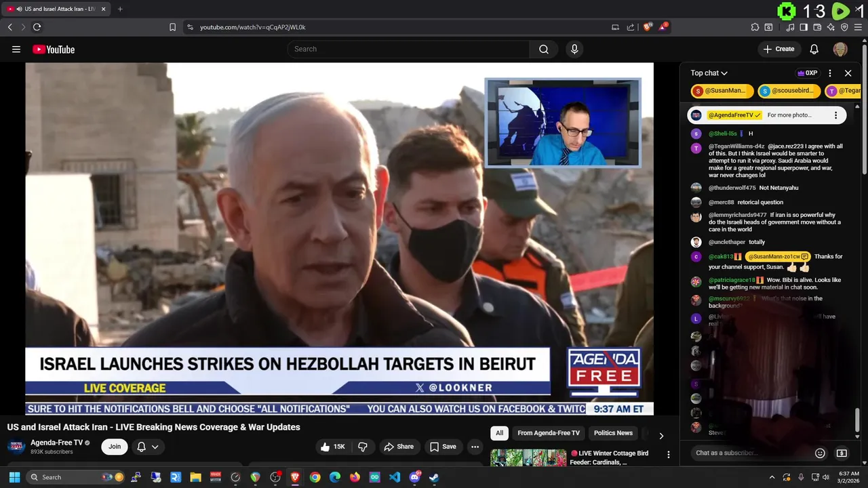This screenshot has height=488, width=868.
Task: Open the YouTube hamburger guide menu
Action: coord(16,49)
